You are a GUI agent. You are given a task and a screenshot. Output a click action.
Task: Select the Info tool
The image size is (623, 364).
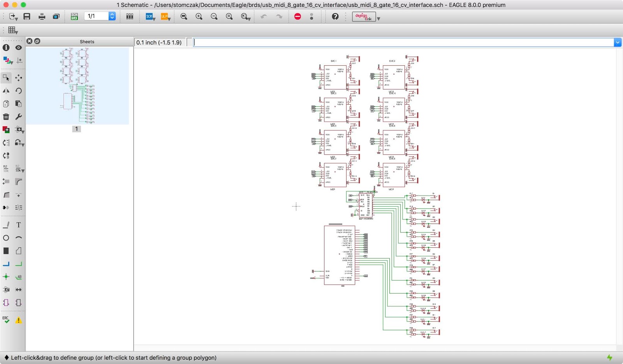(6, 47)
